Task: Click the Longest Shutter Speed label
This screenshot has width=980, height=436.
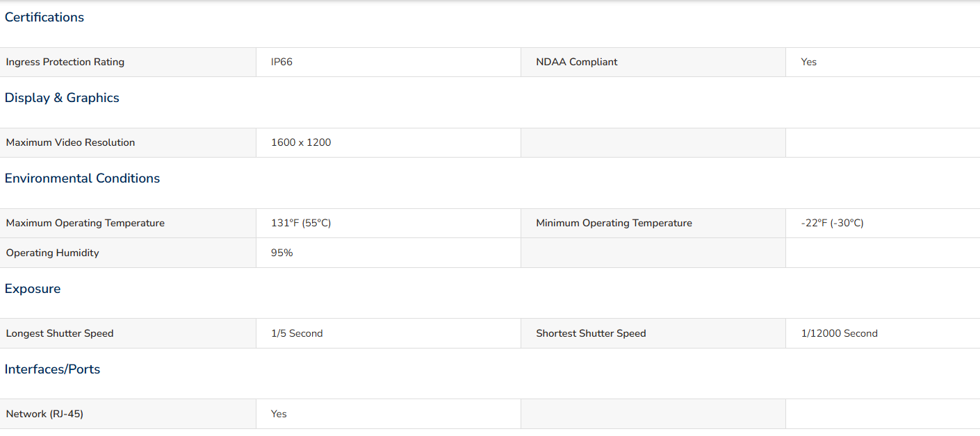Action: [60, 333]
